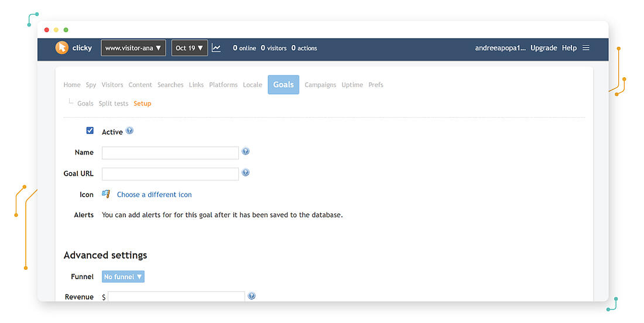The width and height of the screenshot is (644, 323).
Task: Open the Links tab
Action: [196, 85]
